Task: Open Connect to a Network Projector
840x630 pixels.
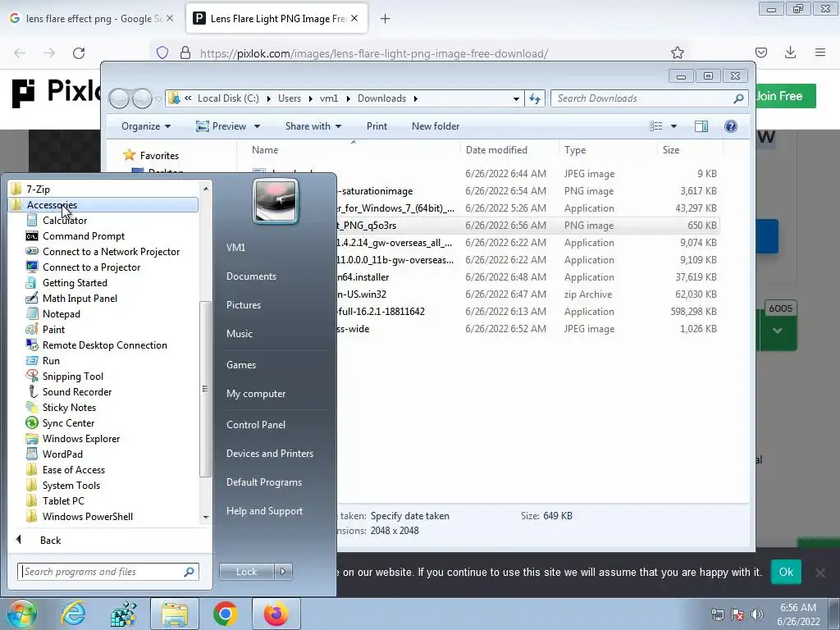Action: pyautogui.click(x=111, y=251)
